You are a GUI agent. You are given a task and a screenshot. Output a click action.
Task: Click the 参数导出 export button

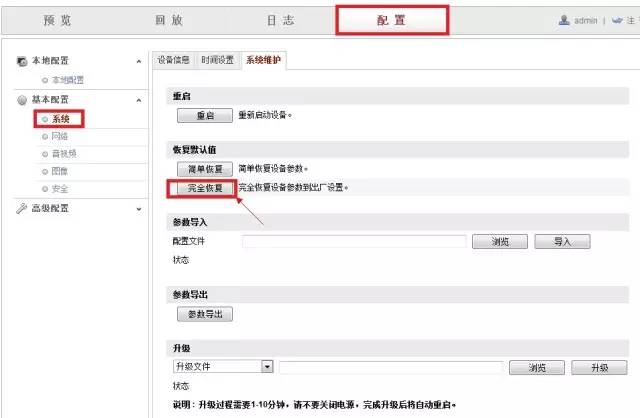coord(205,314)
